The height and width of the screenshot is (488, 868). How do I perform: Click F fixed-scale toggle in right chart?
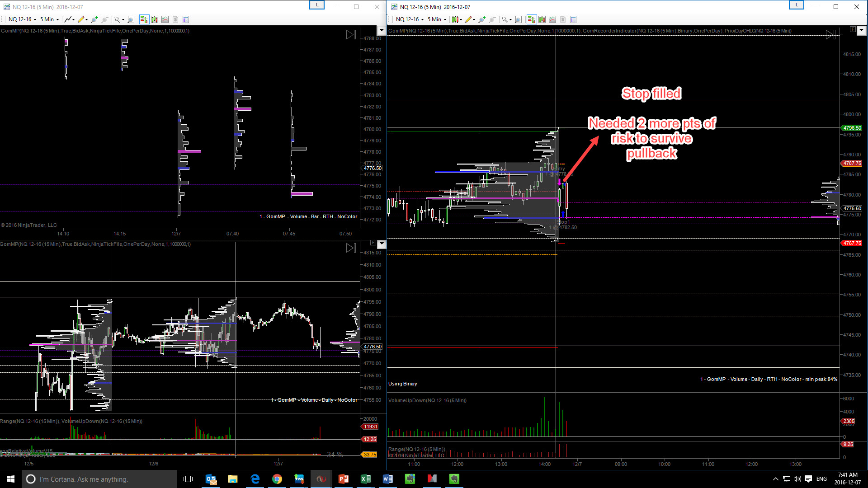pyautogui.click(x=853, y=29)
